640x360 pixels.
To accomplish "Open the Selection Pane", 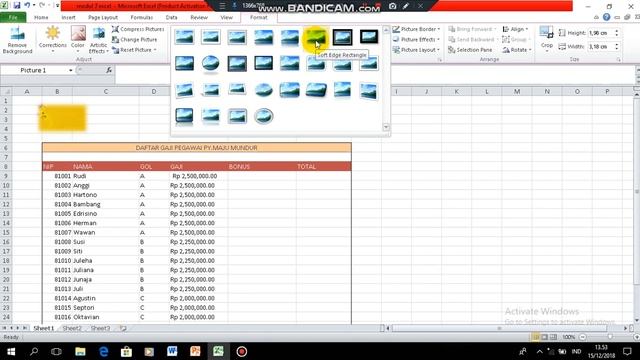I will (x=470, y=50).
